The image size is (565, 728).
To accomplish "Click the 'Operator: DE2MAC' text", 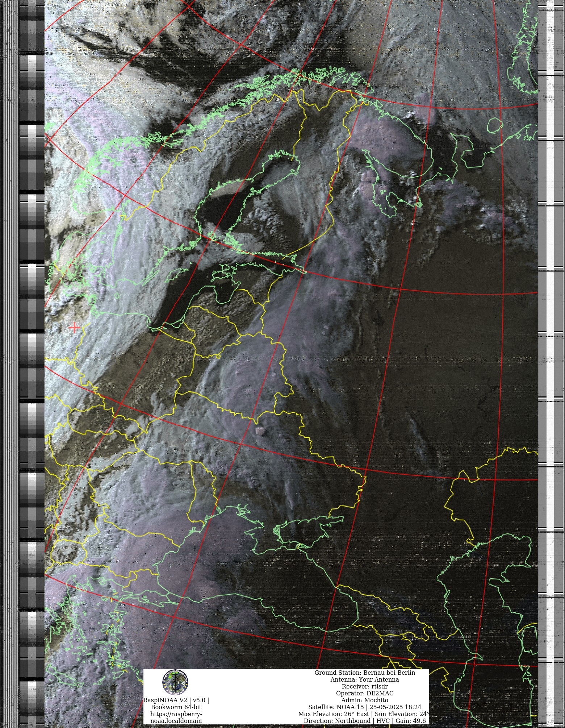I will pos(365,693).
